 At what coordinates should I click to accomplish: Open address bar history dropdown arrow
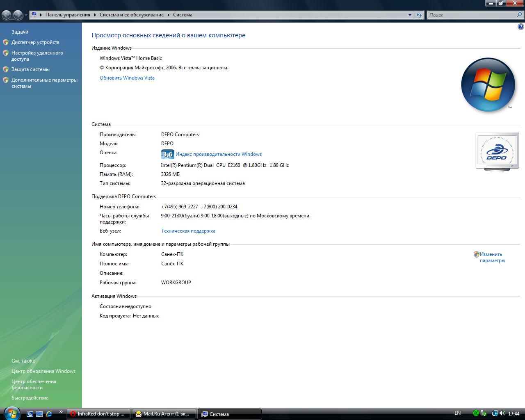(x=410, y=15)
